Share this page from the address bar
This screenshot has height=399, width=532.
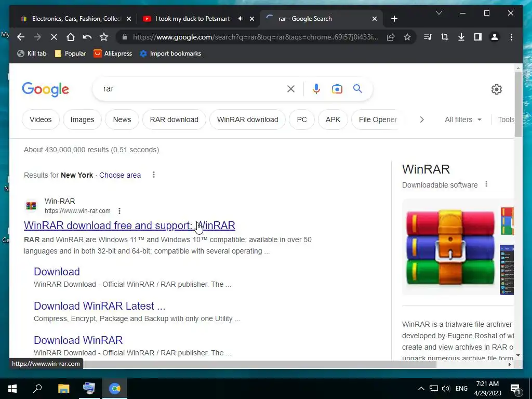click(x=391, y=37)
